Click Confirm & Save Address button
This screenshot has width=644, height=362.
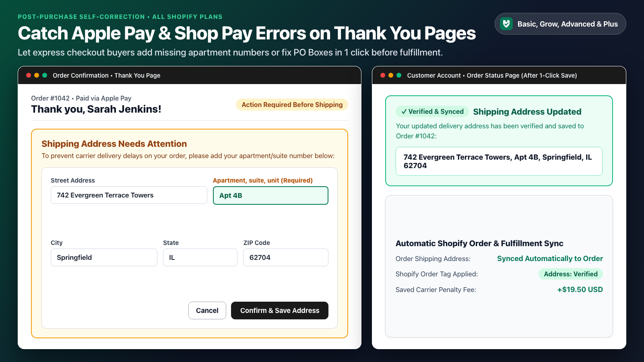pos(280,311)
